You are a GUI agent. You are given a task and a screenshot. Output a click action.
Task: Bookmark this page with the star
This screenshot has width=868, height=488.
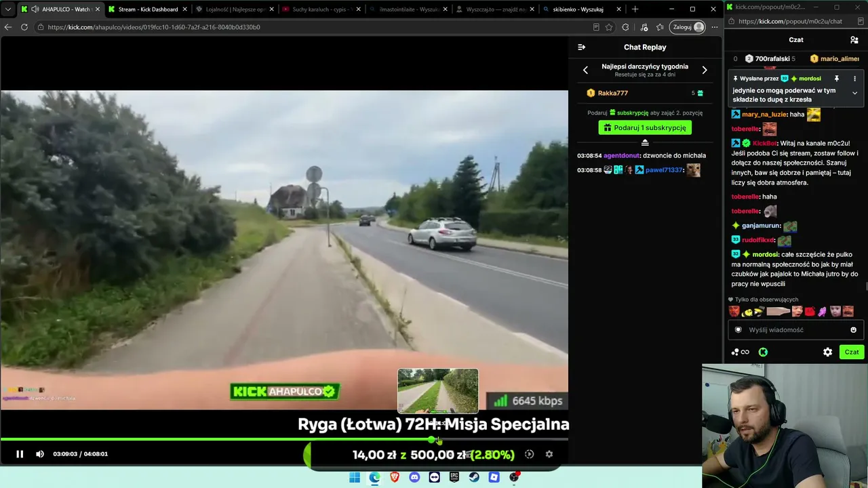click(609, 27)
